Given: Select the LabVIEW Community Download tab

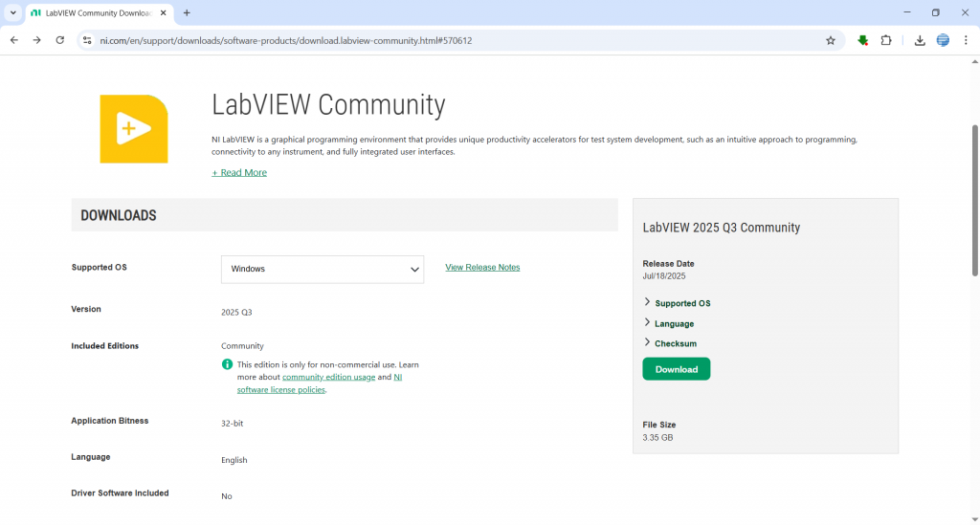Looking at the screenshot, I should coord(100,13).
